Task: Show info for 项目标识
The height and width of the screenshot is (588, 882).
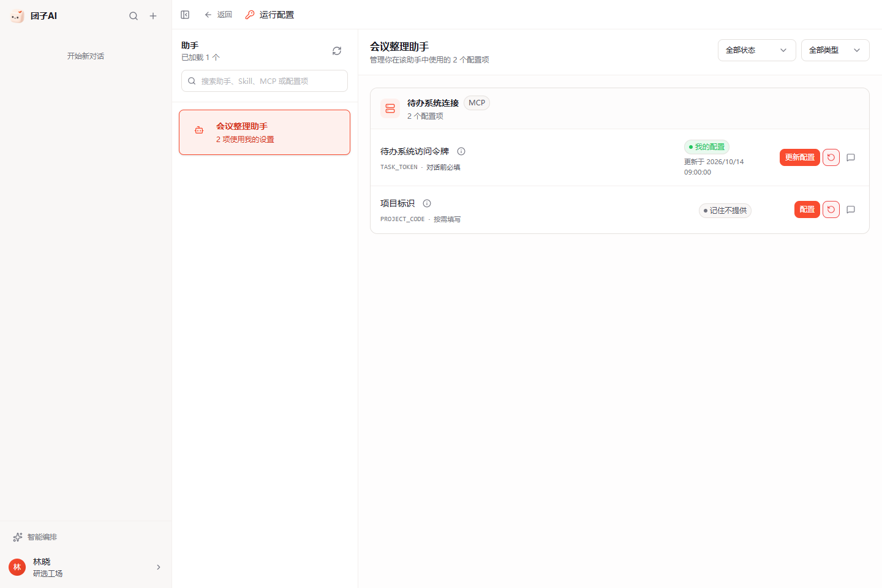Action: (427, 203)
